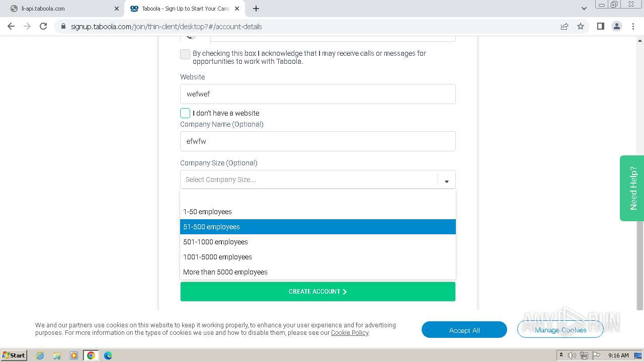644x362 pixels.
Task: Click Chrome icon in taskbar
Action: pyautogui.click(x=91, y=355)
